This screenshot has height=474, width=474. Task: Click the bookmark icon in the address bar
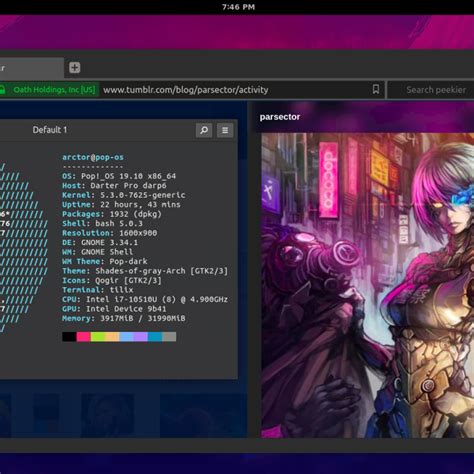376,89
